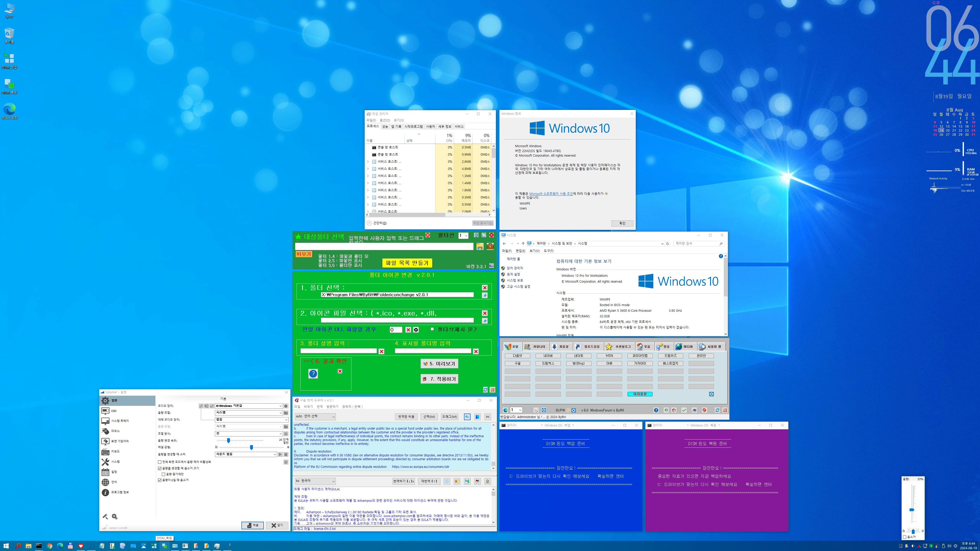Open DISM_백업 desktop icon
Image resolution: width=980 pixels, height=551 pixels.
click(x=9, y=61)
